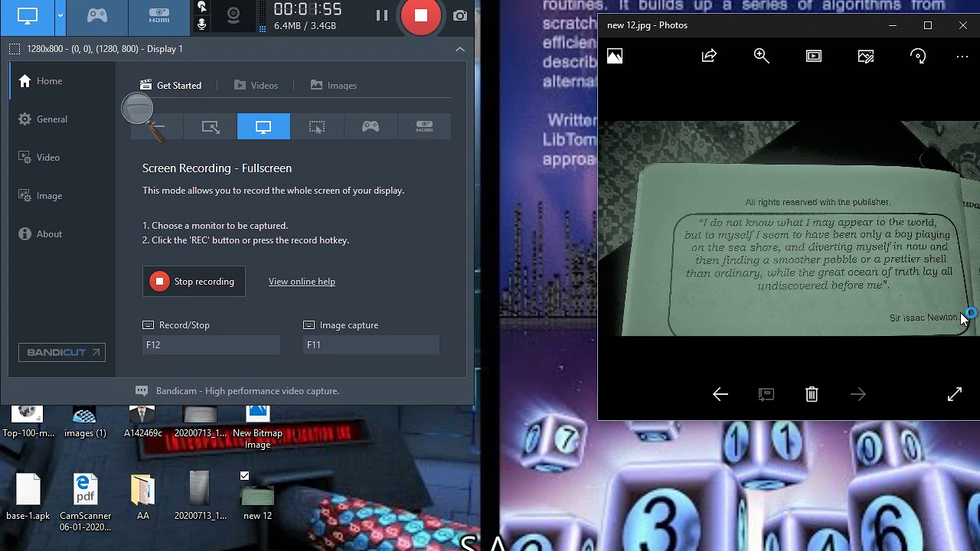Viewport: 980px width, 551px height.
Task: Open Image settings in Bandicam sidebar
Action: pyautogui.click(x=41, y=196)
